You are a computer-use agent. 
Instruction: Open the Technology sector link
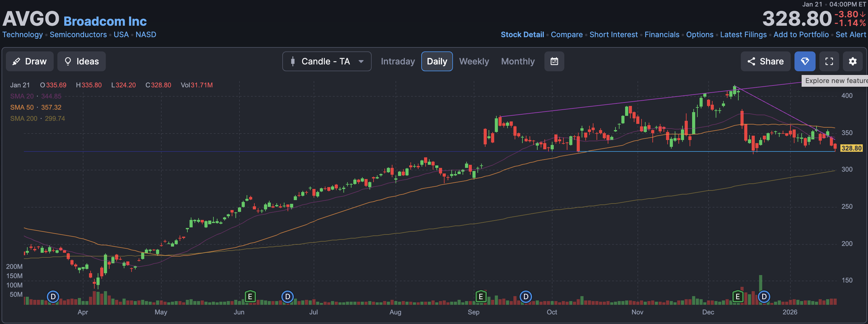click(x=23, y=35)
